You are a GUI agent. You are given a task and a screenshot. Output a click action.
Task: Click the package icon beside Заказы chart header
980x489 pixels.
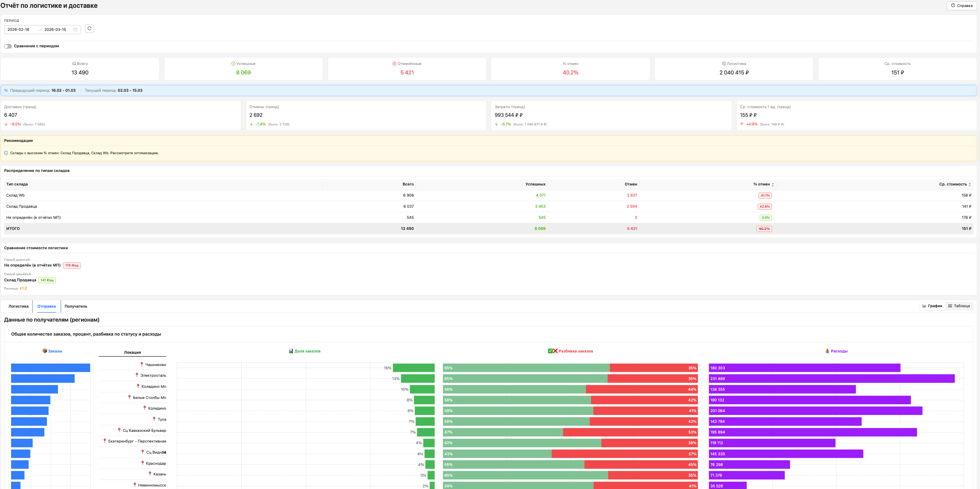point(45,351)
